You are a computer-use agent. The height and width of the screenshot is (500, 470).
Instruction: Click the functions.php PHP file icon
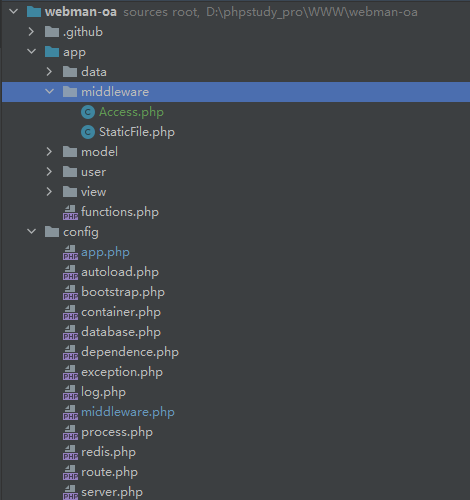(x=70, y=212)
